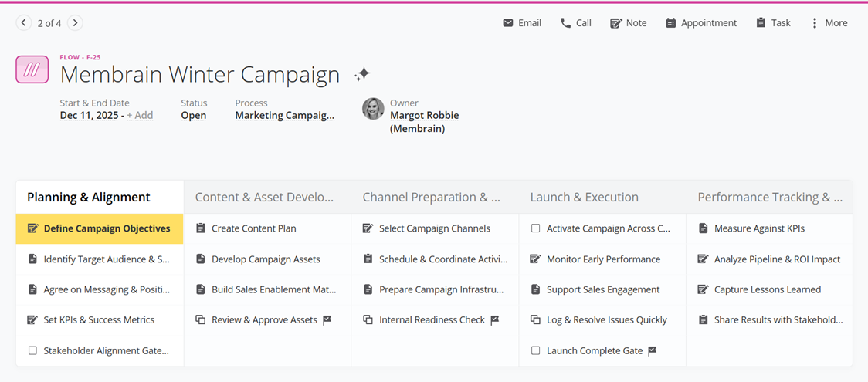Click the pink Flow logo icon
The image size is (868, 382).
[x=32, y=70]
